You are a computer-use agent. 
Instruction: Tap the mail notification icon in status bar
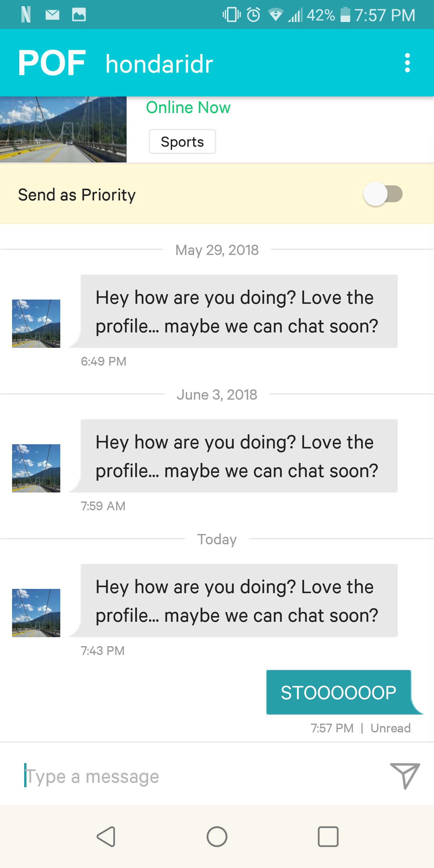click(x=52, y=15)
